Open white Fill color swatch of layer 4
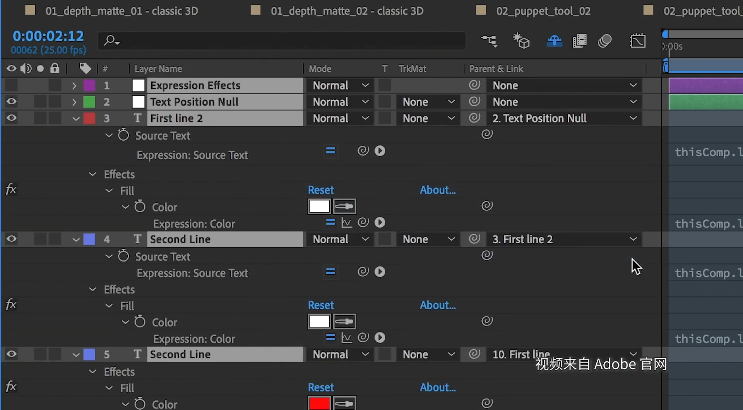Image resolution: width=743 pixels, height=410 pixels. [319, 321]
